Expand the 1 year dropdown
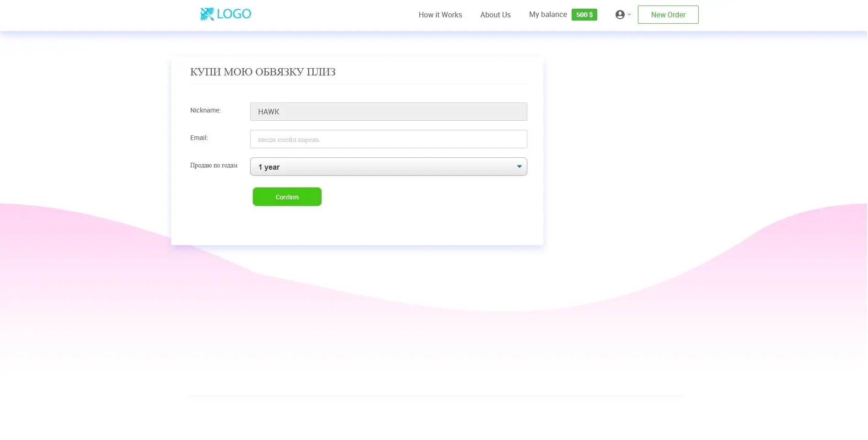Viewport: 868px width, 440px height. point(388,166)
